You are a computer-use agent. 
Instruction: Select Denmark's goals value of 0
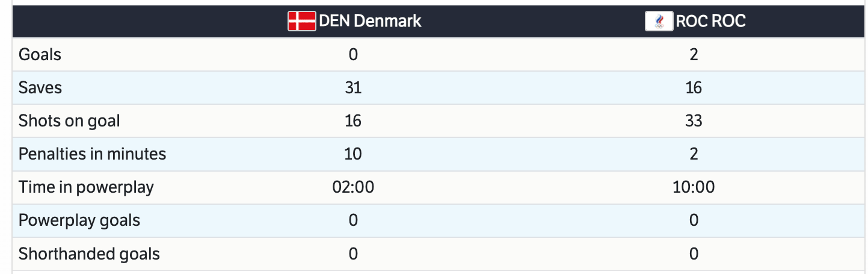[353, 55]
